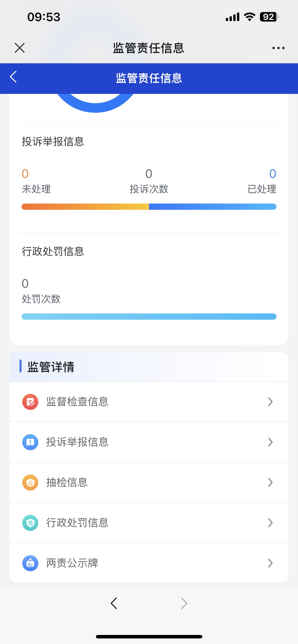Tap the 已处理 complaint count
Screen dimensions: 298x644
point(272,174)
